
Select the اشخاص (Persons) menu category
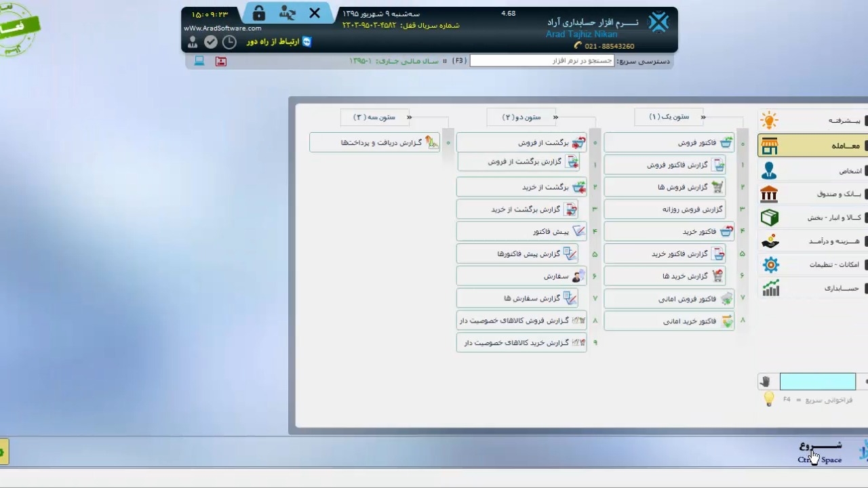[814, 171]
